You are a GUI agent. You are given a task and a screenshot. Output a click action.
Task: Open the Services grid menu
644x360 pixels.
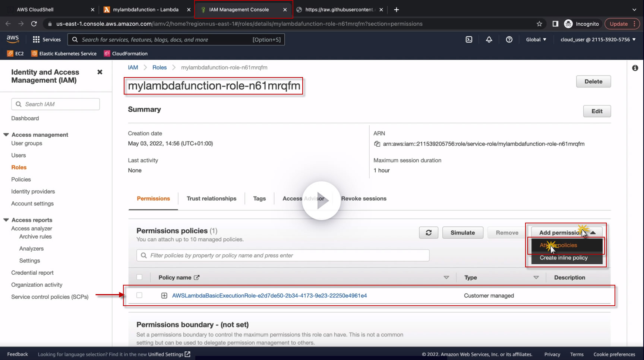47,39
